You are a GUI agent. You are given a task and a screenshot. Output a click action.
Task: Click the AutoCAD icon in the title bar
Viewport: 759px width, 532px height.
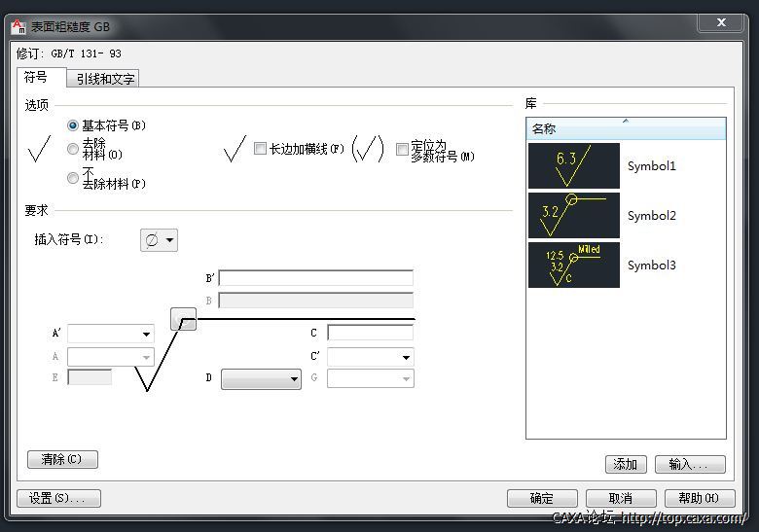point(18,26)
